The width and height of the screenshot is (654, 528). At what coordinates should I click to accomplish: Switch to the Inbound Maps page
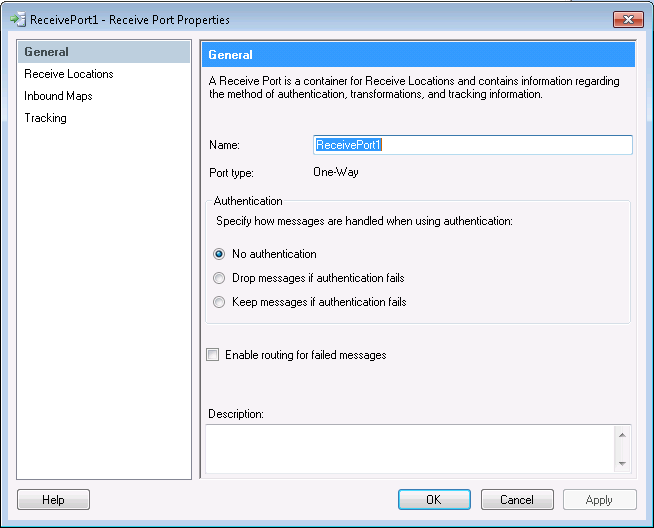click(x=59, y=96)
